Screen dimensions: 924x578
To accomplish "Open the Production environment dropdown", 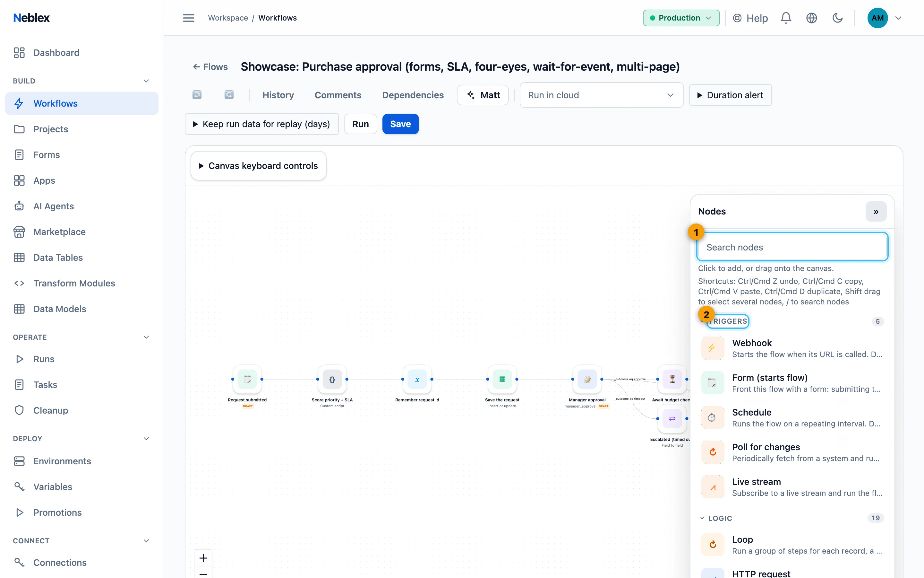I will tap(681, 18).
